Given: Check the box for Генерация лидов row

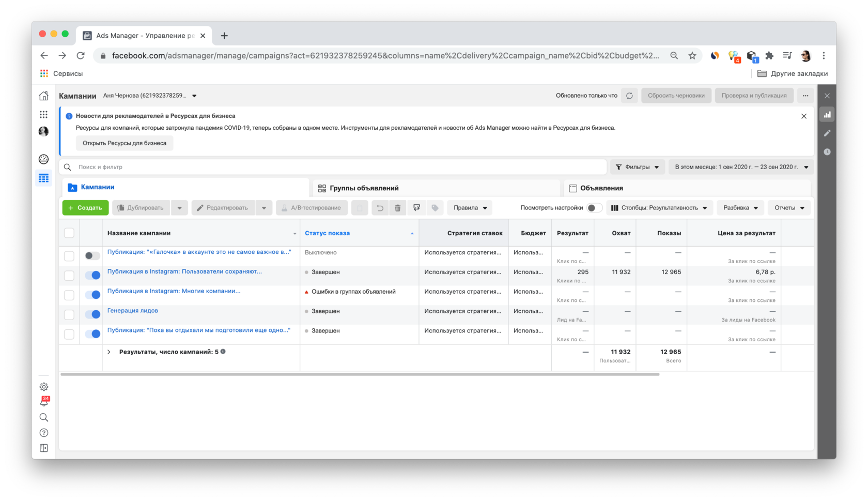Looking at the screenshot, I should (69, 315).
